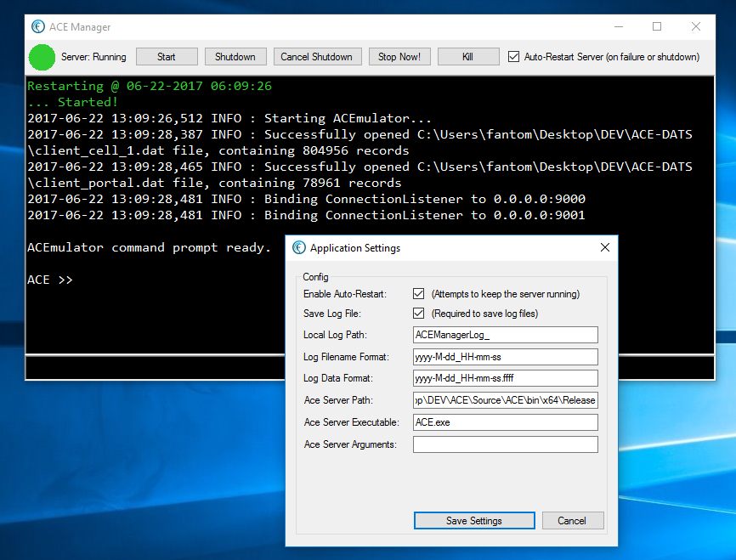Click '(Required to save log files)' text
The image size is (736, 560).
(484, 314)
